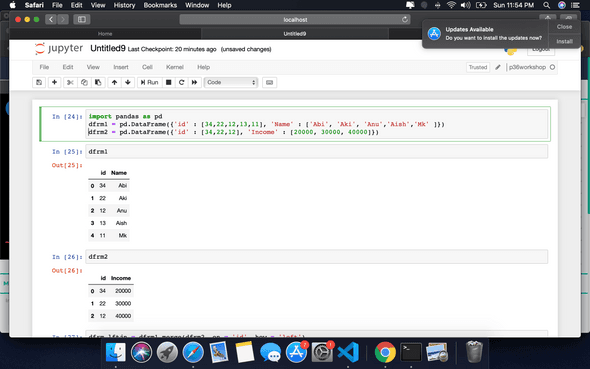This screenshot has height=369, width=590.
Task: Move the cell down with the arrow icon
Action: (128, 82)
